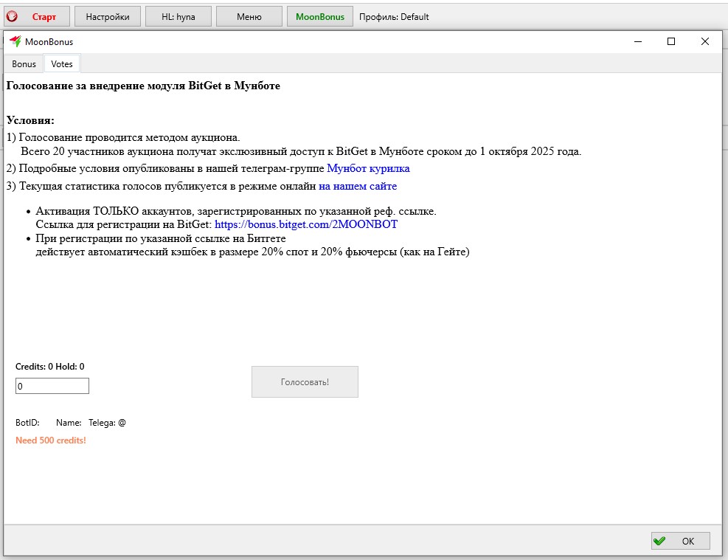
Task: Open the bonus.bitget.com/2MOONBOT registration link
Action: (x=305, y=224)
